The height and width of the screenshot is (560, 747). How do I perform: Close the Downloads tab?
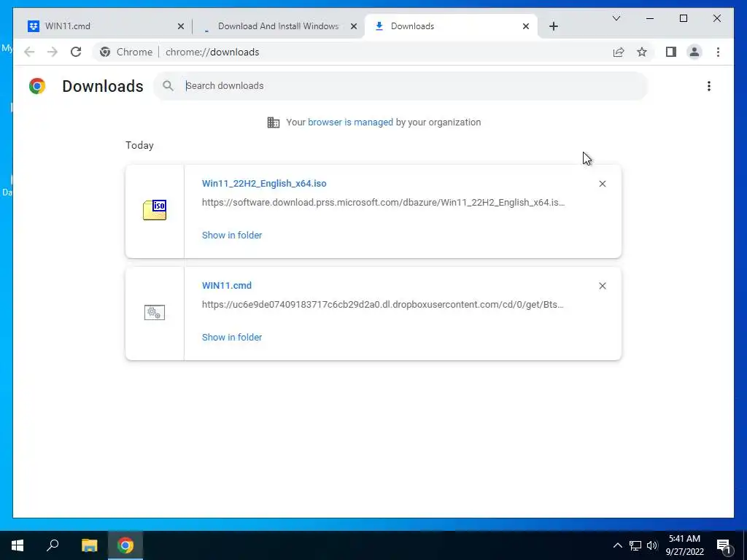(x=525, y=26)
